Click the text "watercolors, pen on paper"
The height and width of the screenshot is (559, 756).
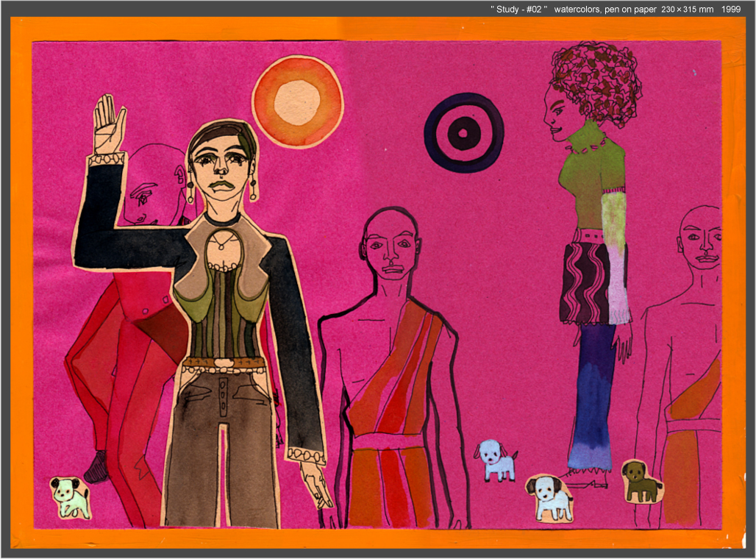click(605, 9)
